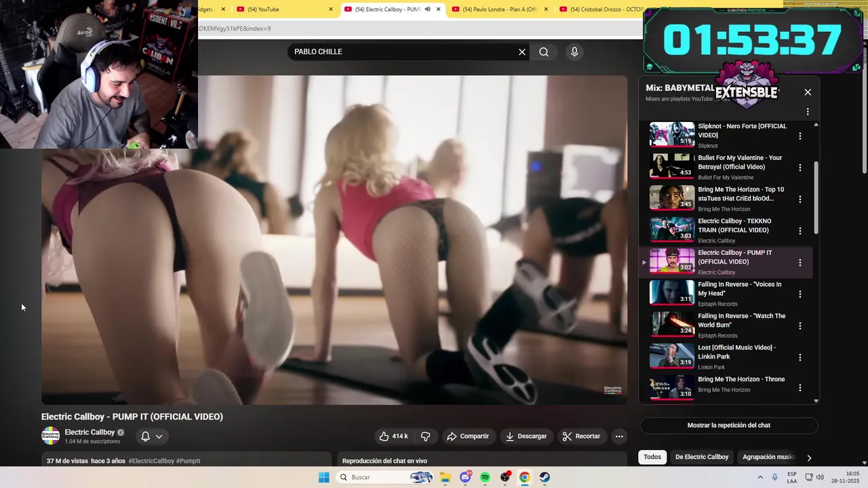This screenshot has width=868, height=488.
Task: Expand hidden system tray icons chevron
Action: pos(760,477)
